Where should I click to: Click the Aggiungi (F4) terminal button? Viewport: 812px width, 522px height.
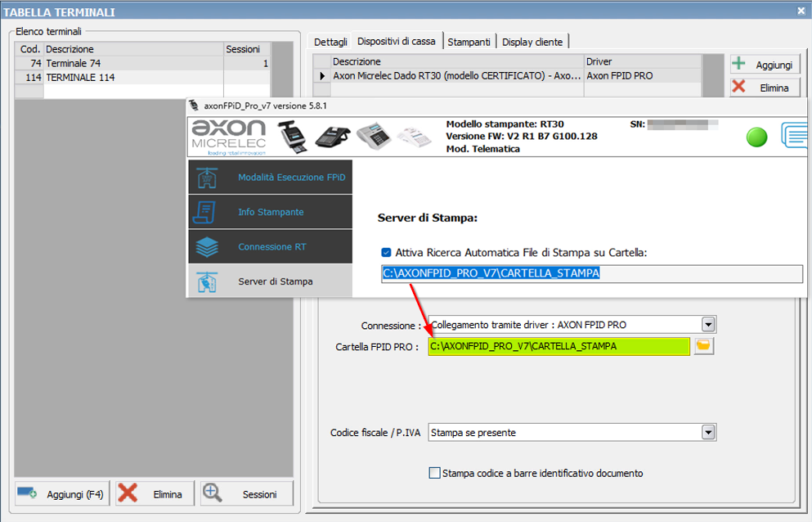pos(62,494)
